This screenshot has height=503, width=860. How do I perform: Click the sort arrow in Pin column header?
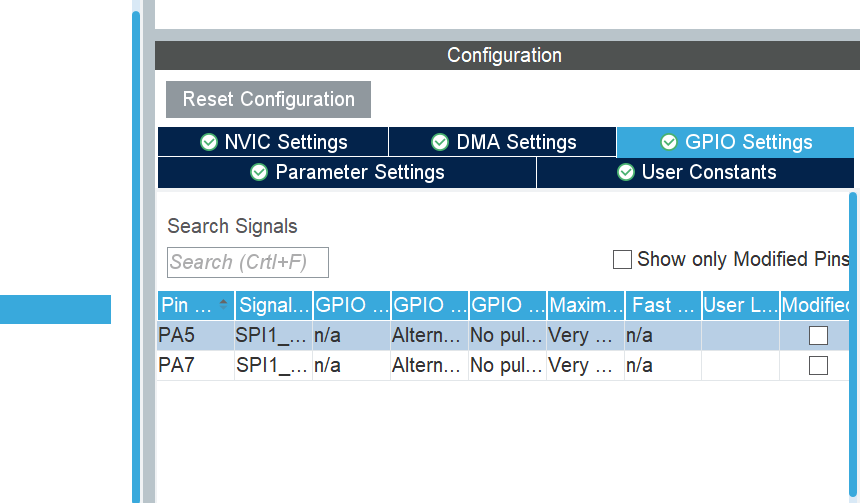(x=223, y=304)
